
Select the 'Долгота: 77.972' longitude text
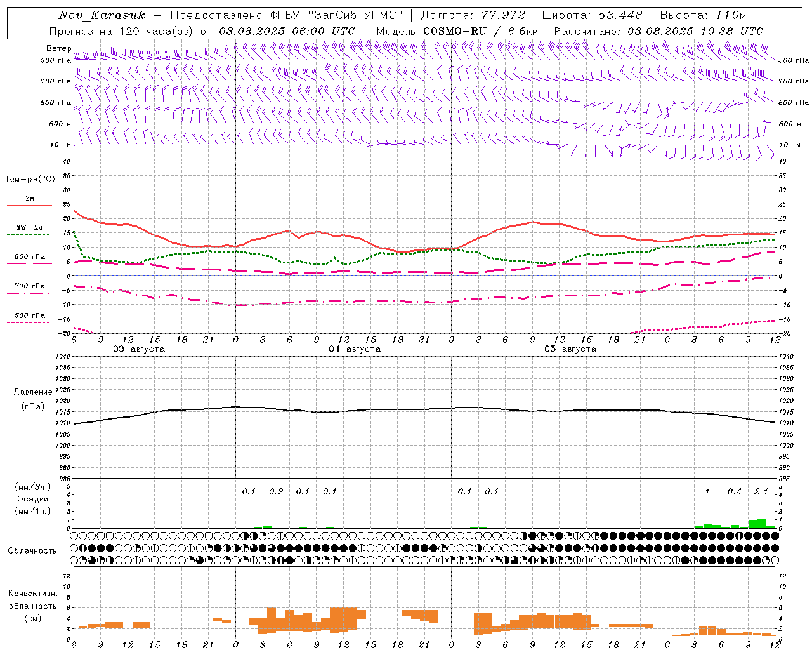tap(473, 15)
